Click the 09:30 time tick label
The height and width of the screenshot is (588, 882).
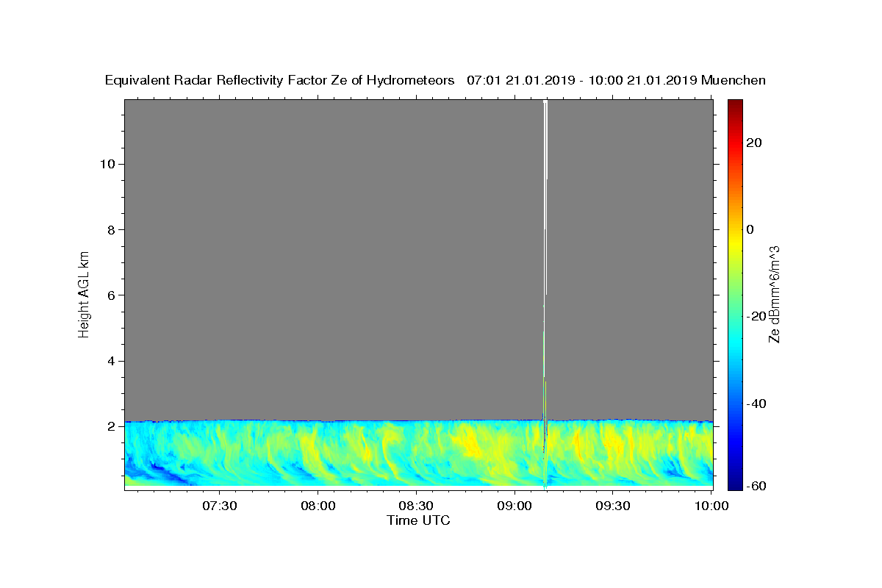[613, 506]
